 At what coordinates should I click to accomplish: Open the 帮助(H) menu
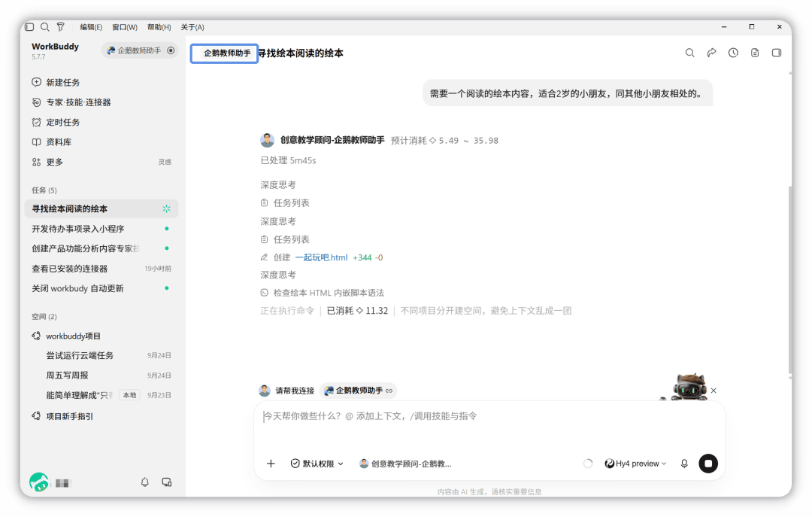point(159,27)
